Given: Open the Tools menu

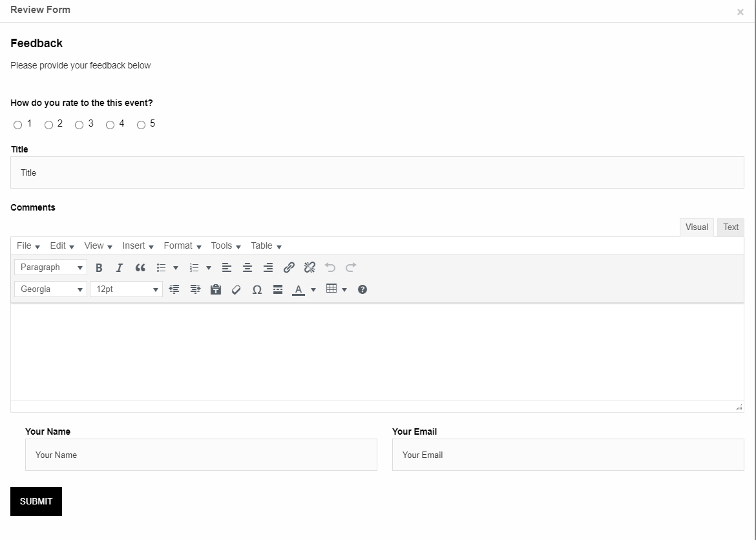Looking at the screenshot, I should coord(226,246).
